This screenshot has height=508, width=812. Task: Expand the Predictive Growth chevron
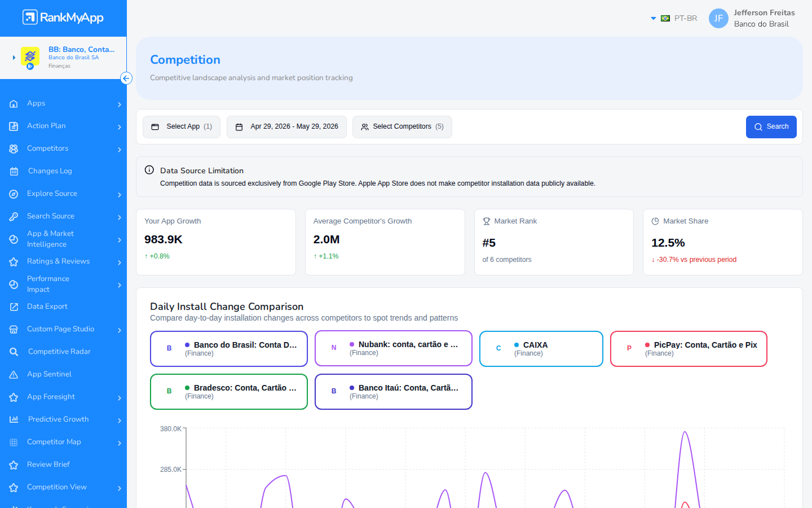tap(120, 421)
